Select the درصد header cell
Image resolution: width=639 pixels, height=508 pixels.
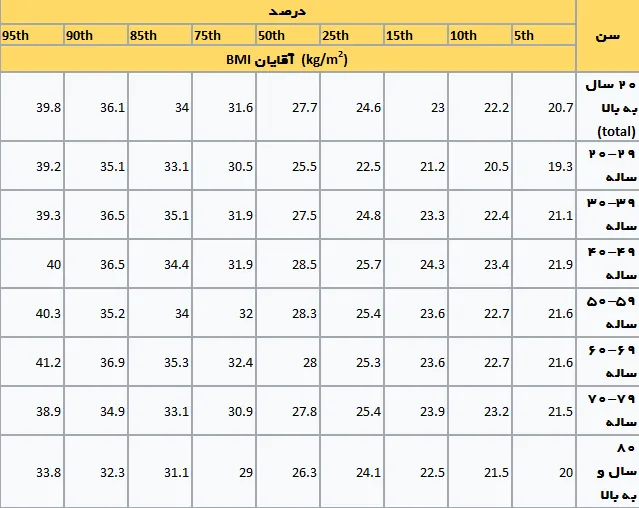coord(288,11)
